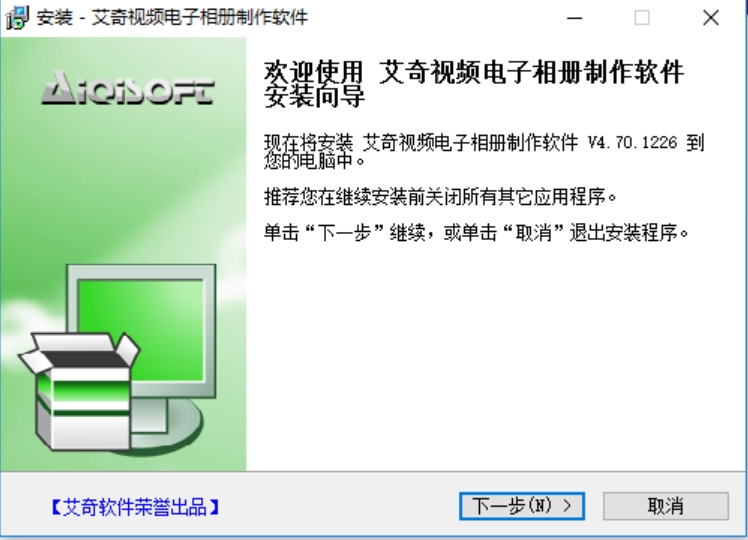Screen dimensions: 748x540
Task: Click the AiQiSoft logo graphic
Action: coord(128,88)
